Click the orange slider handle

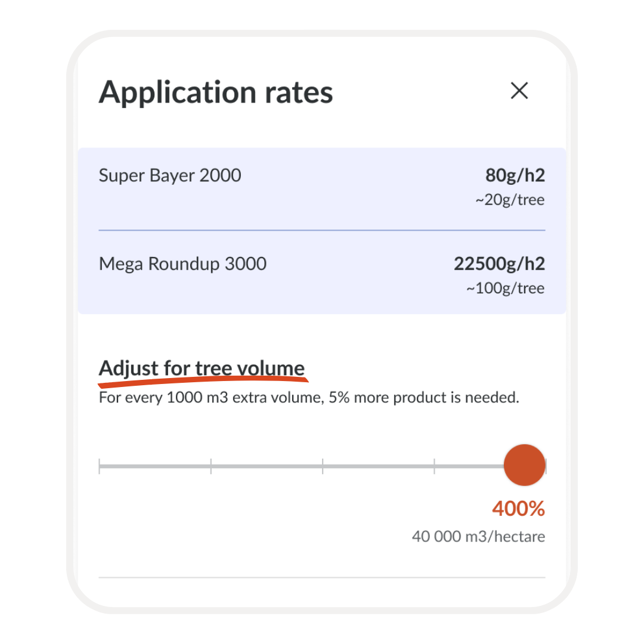[524, 465]
